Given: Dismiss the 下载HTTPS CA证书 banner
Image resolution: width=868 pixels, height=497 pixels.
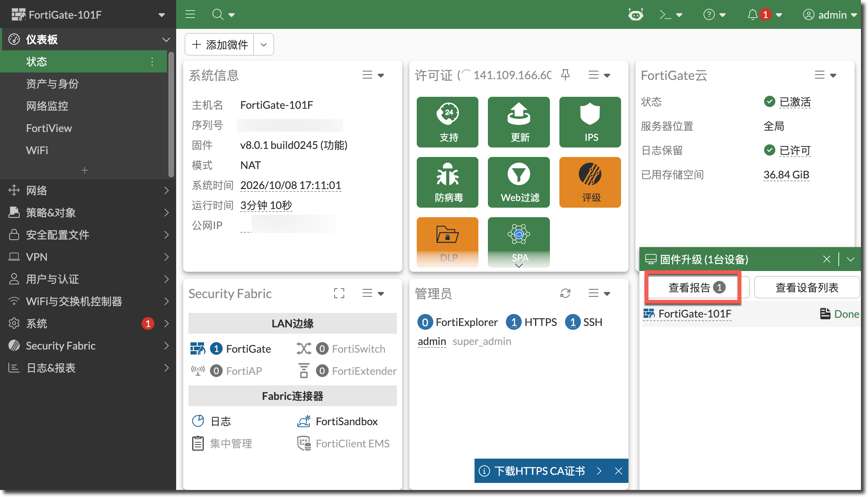Looking at the screenshot, I should tap(619, 471).
